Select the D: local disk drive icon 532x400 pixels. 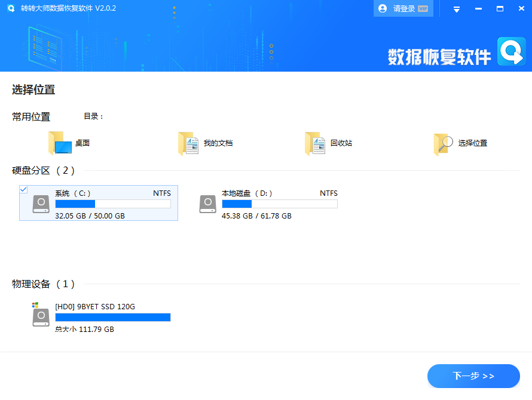coord(207,204)
